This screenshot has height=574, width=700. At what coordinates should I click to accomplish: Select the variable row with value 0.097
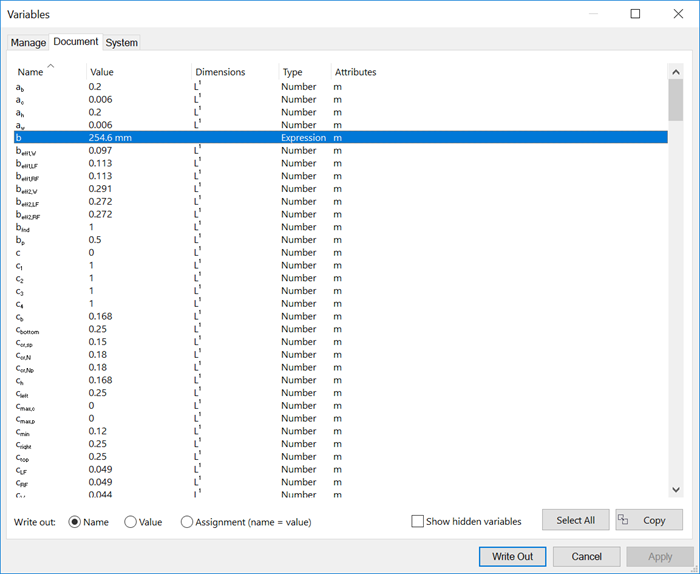tap(341, 150)
